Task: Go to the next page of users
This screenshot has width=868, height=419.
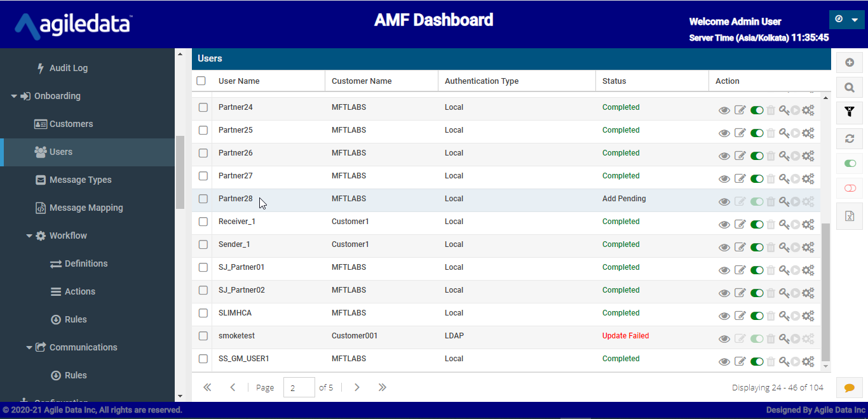Action: [357, 387]
